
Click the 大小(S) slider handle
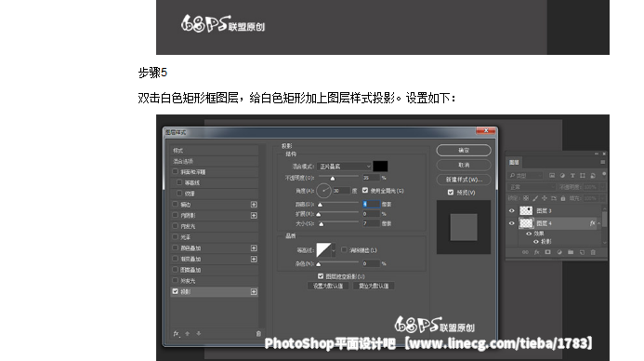pyautogui.click(x=322, y=224)
